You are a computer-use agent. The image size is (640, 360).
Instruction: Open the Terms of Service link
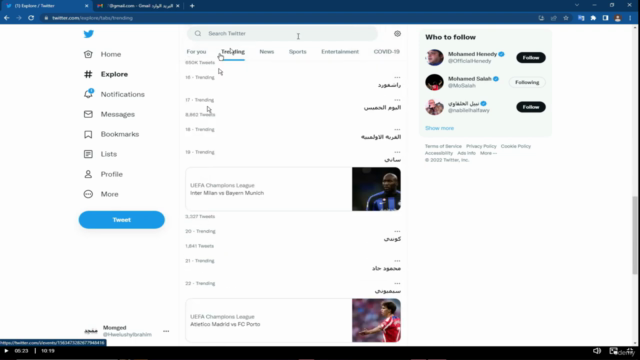click(443, 146)
